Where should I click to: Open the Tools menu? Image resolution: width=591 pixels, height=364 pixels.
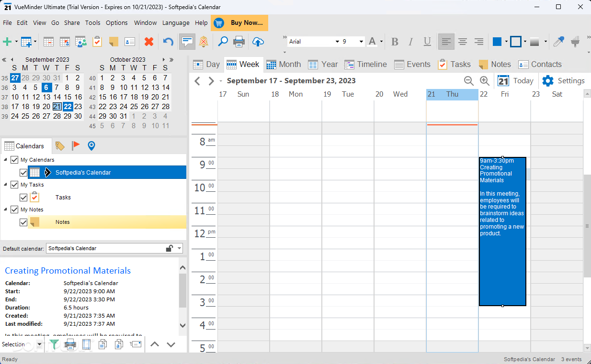[93, 22]
